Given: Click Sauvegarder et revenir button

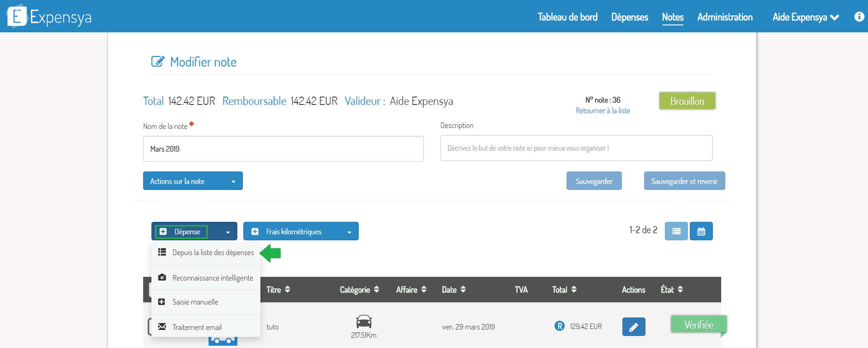Looking at the screenshot, I should (x=684, y=181).
